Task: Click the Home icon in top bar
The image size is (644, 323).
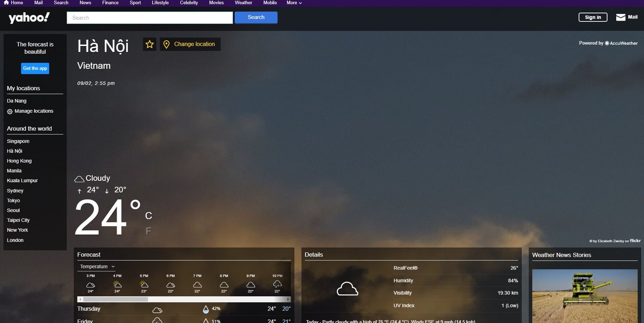Action: click(6, 2)
